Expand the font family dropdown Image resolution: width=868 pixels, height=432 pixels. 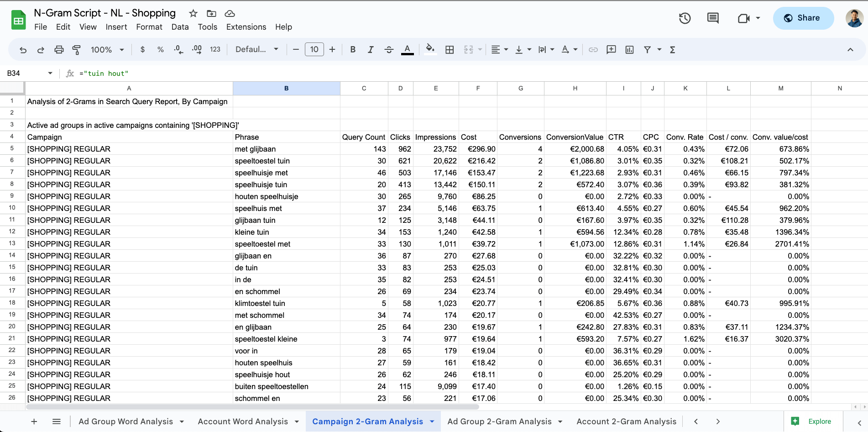click(256, 49)
